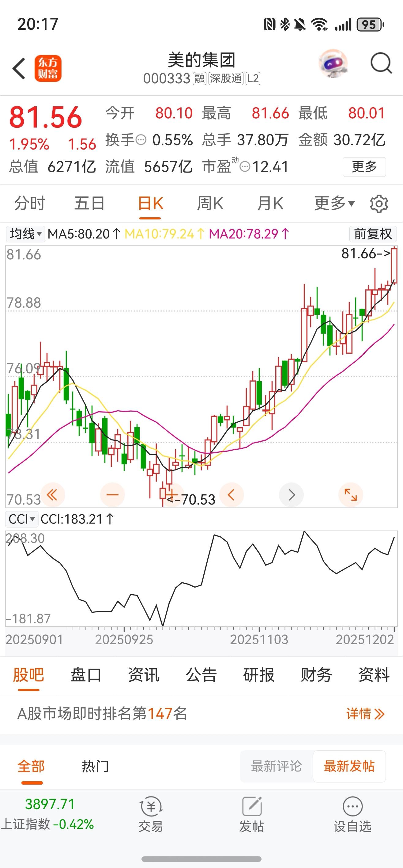Select the 全部 posts filter
This screenshot has width=403, height=868.
pos(31,766)
